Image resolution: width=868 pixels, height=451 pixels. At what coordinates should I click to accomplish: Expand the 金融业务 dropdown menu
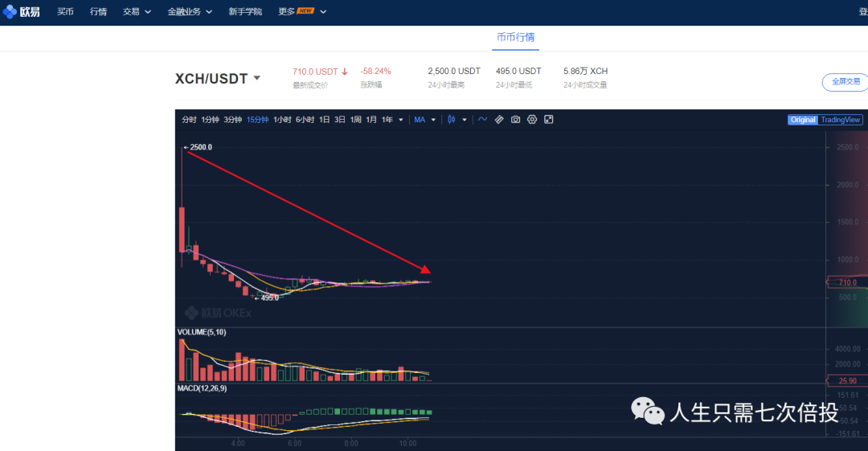click(190, 11)
